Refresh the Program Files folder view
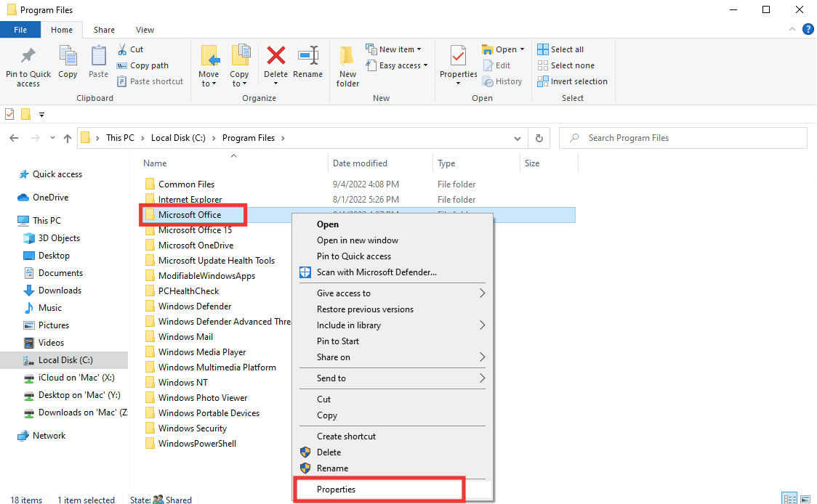 point(539,138)
